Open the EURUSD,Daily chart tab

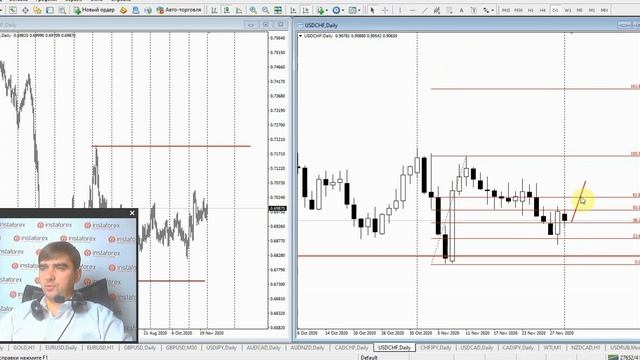[x=61, y=348]
